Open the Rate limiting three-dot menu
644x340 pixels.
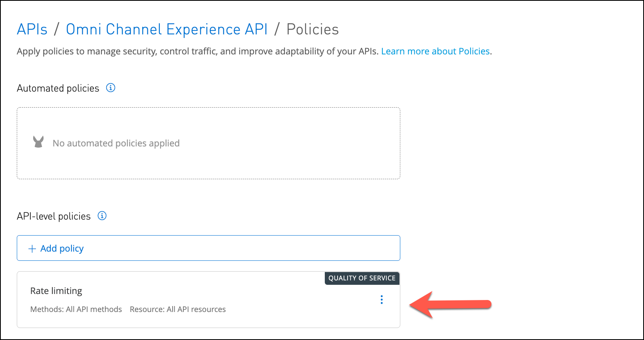(x=382, y=300)
